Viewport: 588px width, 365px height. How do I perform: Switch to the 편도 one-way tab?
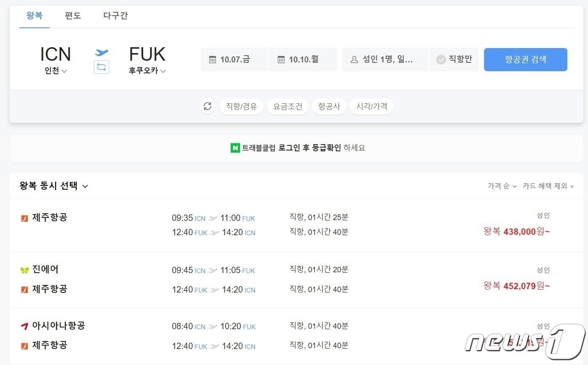[x=73, y=16]
